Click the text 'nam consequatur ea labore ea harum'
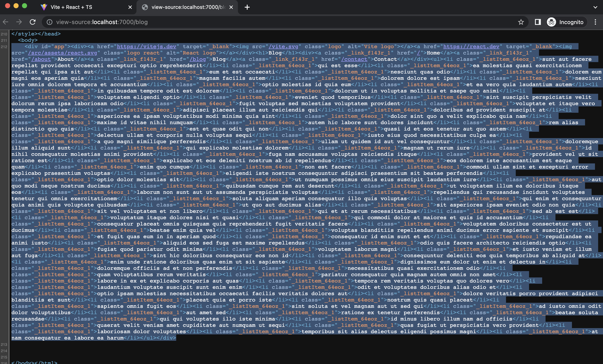Viewport: 603px width, 364px height. 67,338
